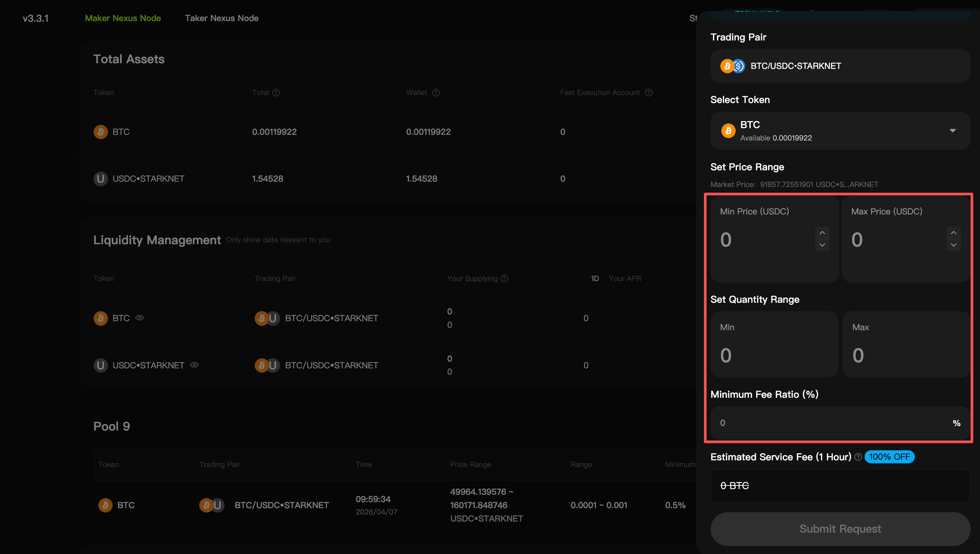Click Estimated Service Fee info icon
Image resolution: width=980 pixels, height=554 pixels.
[x=858, y=457]
